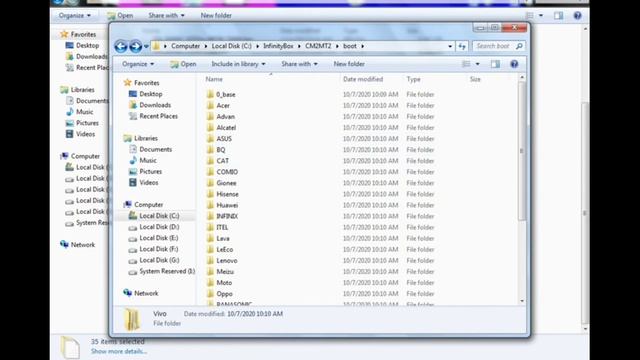Viewport: 640px width, 360px height.
Task: Select the Lava folder
Action: [218, 238]
